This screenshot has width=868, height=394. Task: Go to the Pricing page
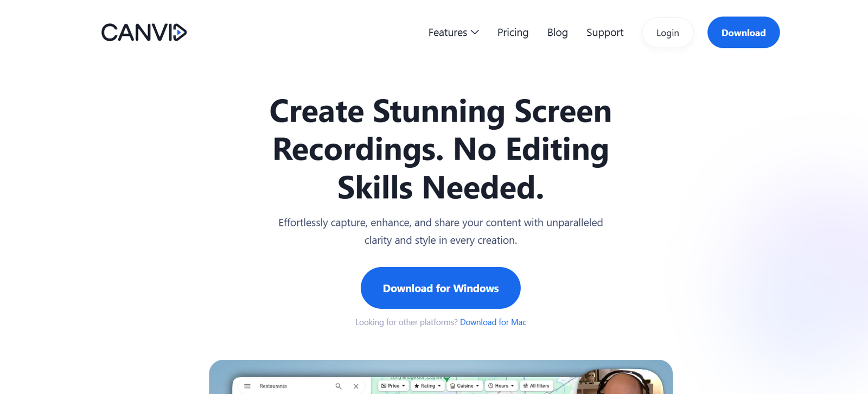tap(513, 33)
